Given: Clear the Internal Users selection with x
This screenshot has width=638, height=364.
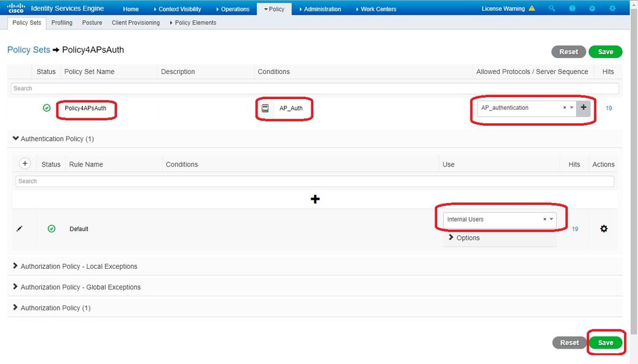Looking at the screenshot, I should (x=545, y=220).
